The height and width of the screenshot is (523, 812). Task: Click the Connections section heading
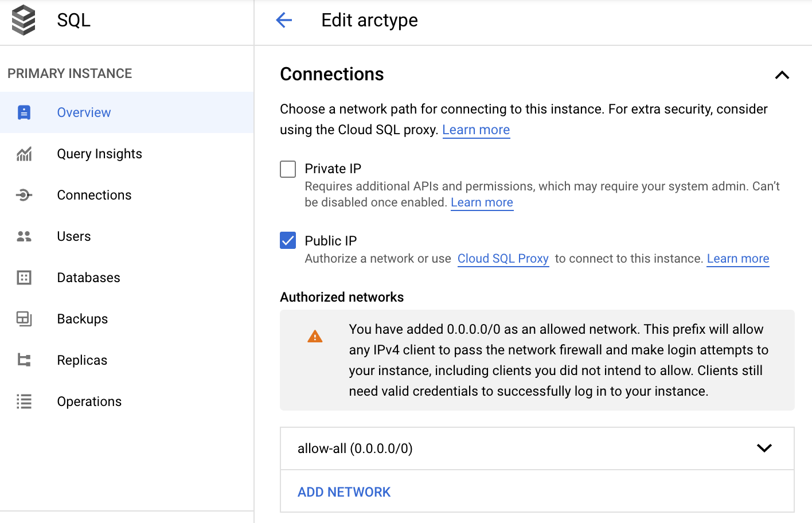[332, 74]
